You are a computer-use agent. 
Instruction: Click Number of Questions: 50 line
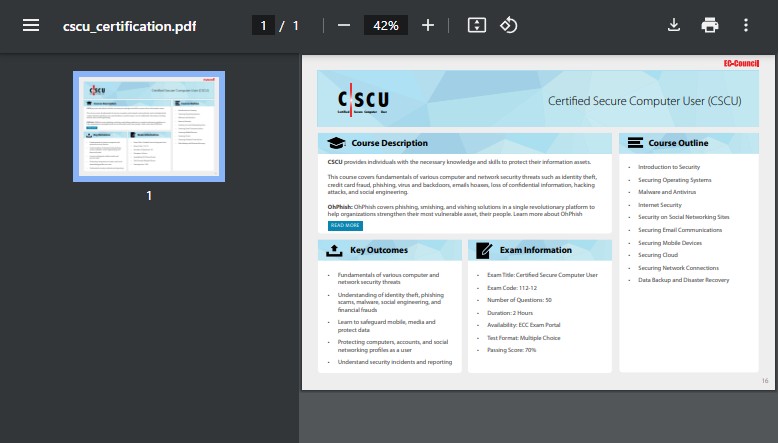point(519,300)
